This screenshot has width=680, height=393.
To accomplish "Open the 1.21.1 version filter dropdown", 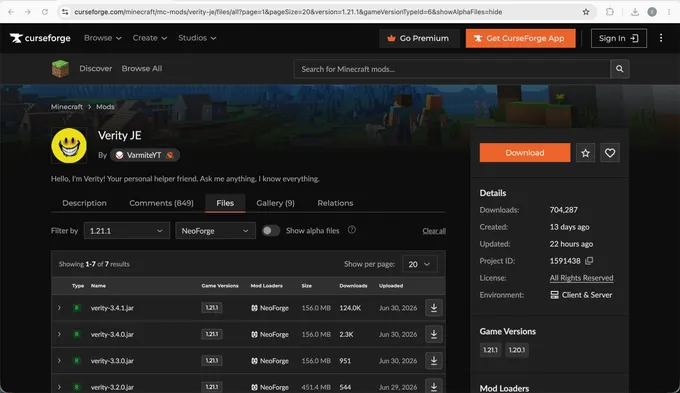I will 127,231.
